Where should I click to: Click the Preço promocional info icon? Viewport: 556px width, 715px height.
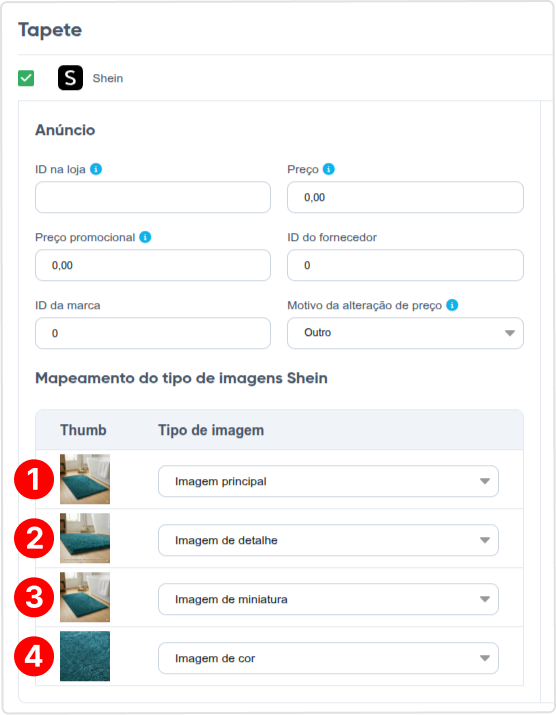[145, 237]
